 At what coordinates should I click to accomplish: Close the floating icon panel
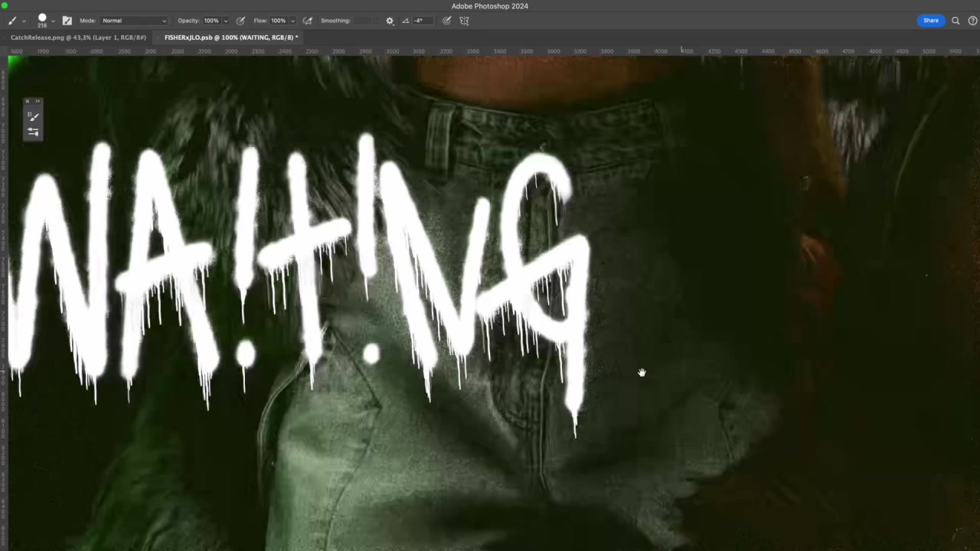[28, 101]
